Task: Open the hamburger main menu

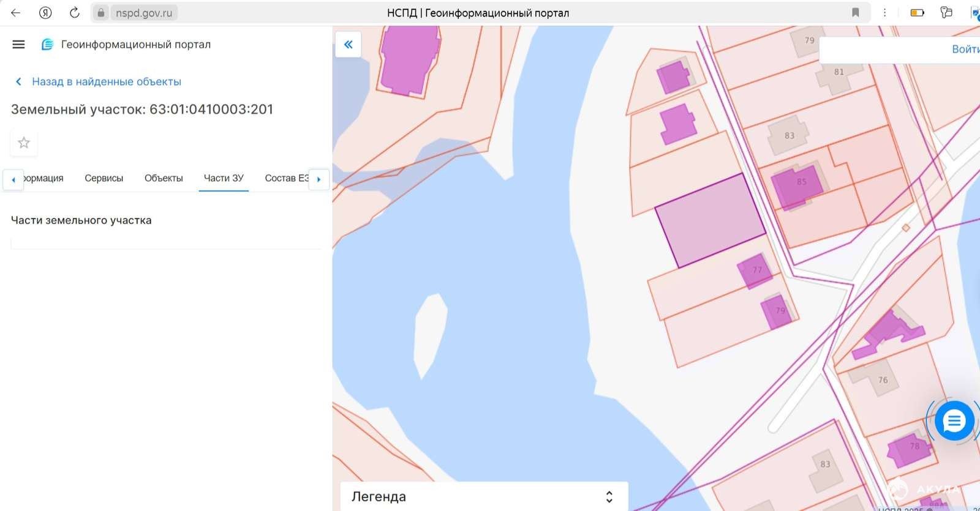Action: (x=18, y=44)
